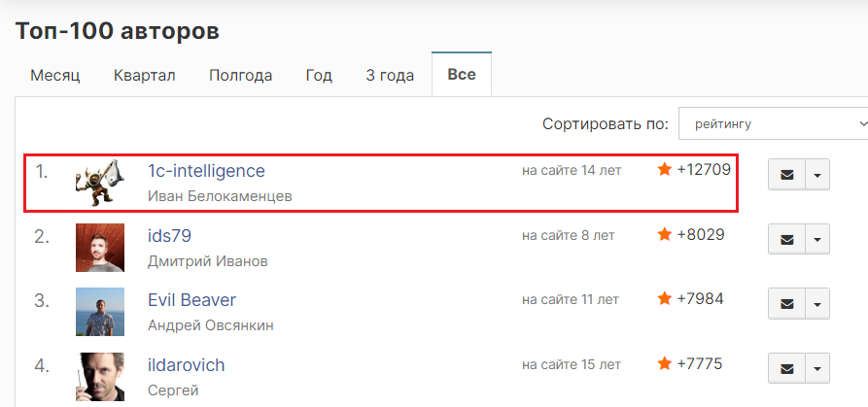Click envelope message icon for ids79
The image size is (868, 407).
pyautogui.click(x=786, y=240)
